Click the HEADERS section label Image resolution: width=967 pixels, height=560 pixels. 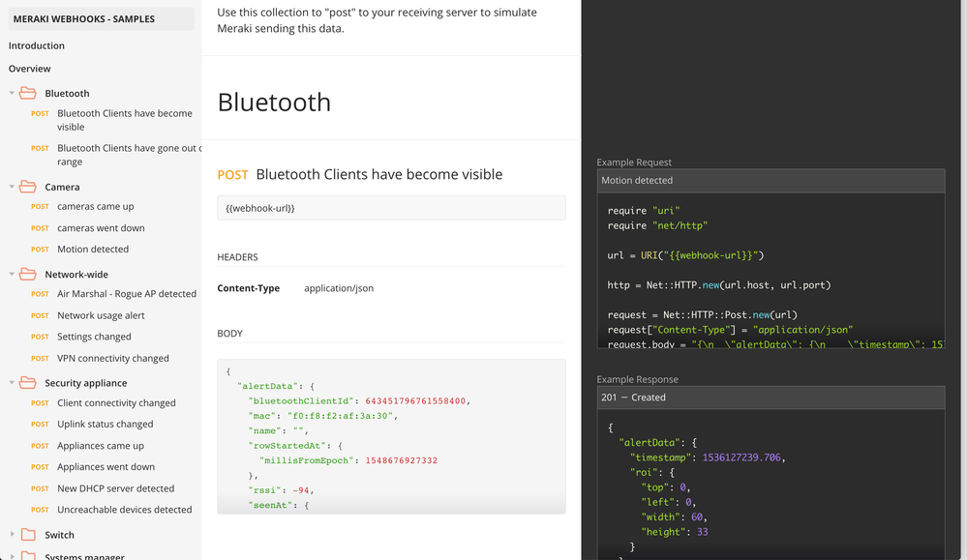click(237, 257)
